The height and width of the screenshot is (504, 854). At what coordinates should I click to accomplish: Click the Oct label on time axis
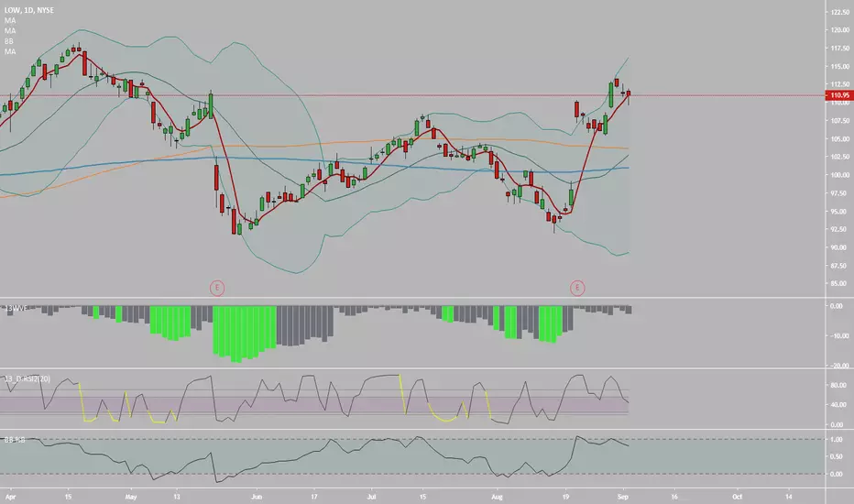point(738,497)
